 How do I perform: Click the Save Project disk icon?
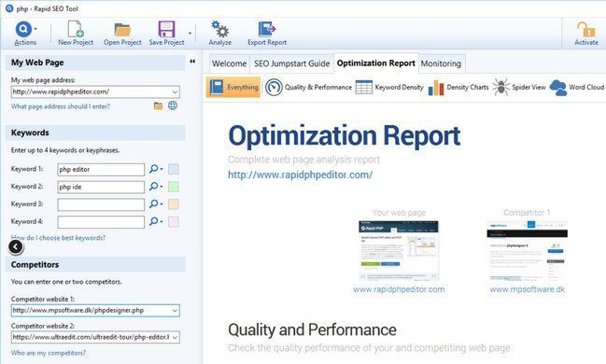166,29
